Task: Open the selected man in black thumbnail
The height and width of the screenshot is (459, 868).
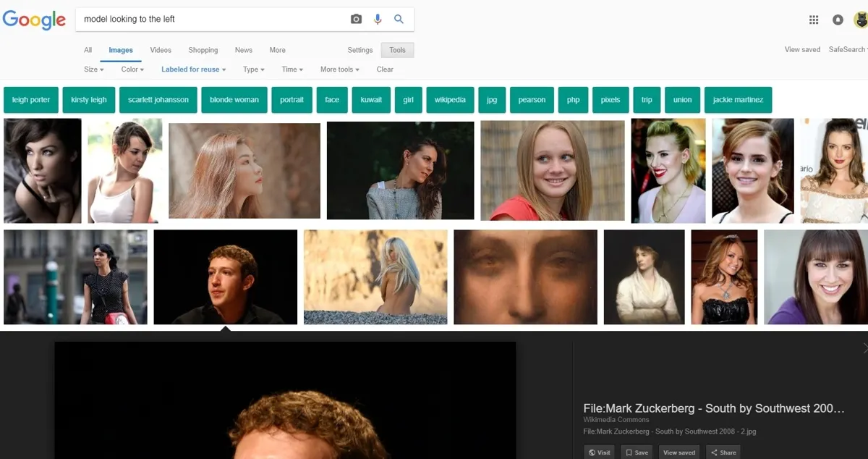Action: point(226,277)
